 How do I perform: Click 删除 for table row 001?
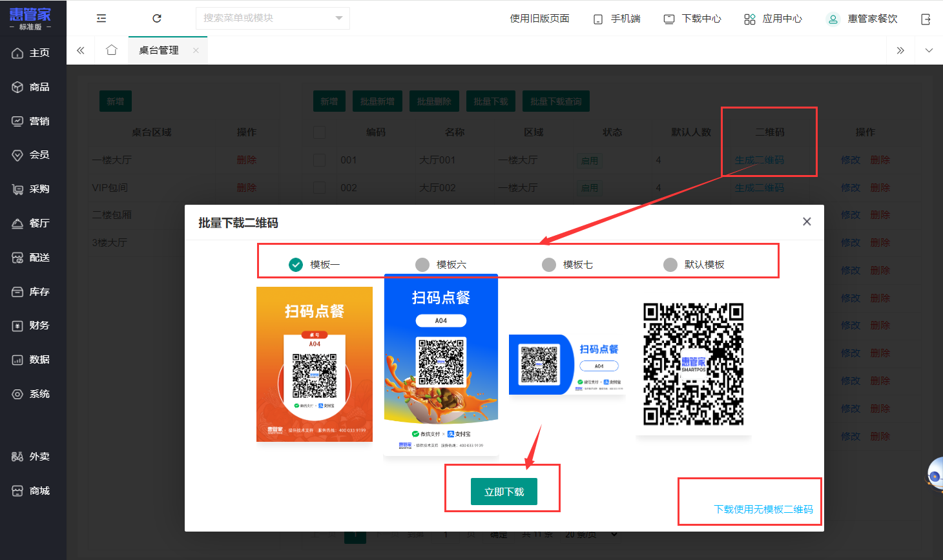[x=880, y=160]
